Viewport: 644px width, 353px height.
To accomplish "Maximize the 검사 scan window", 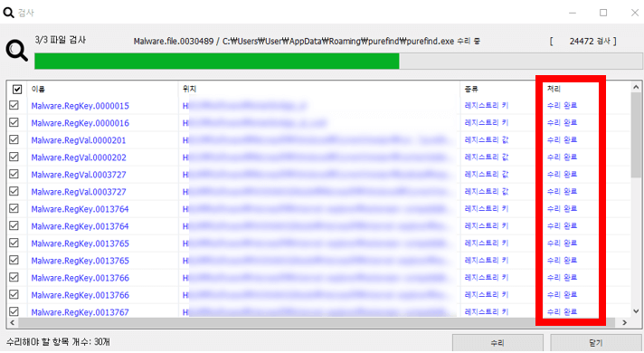I will pyautogui.click(x=603, y=13).
